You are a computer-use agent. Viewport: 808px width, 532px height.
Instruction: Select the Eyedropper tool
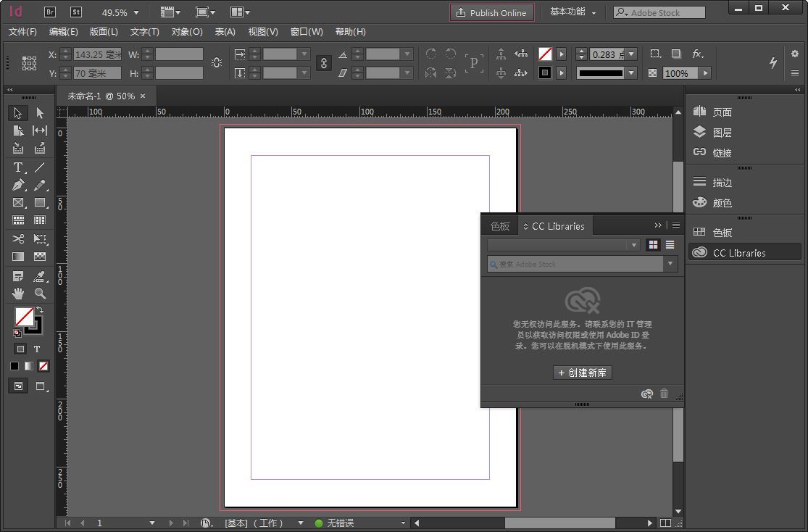pyautogui.click(x=40, y=276)
